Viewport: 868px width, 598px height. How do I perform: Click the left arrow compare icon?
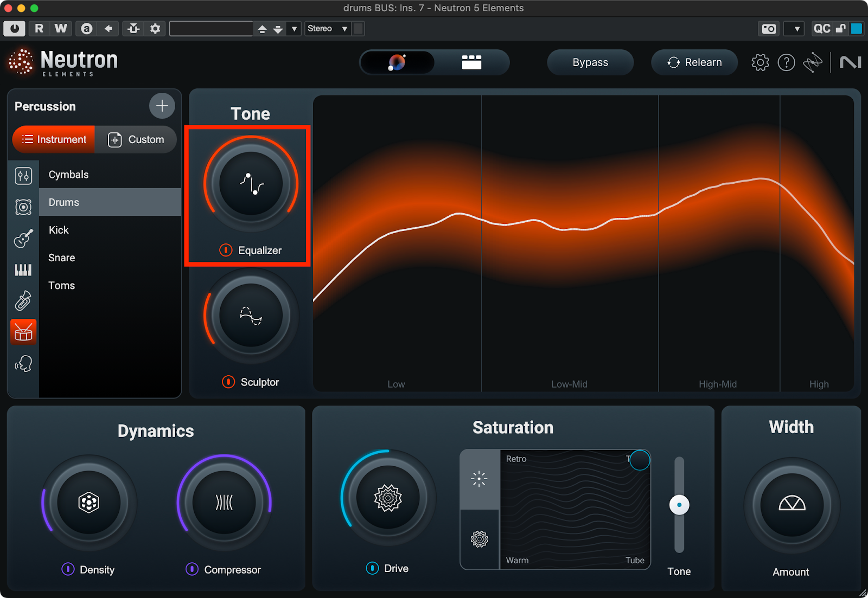click(108, 29)
